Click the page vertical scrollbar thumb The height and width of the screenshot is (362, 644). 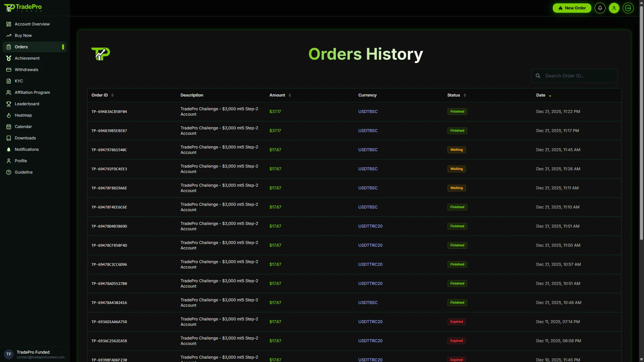pyautogui.click(x=641, y=122)
